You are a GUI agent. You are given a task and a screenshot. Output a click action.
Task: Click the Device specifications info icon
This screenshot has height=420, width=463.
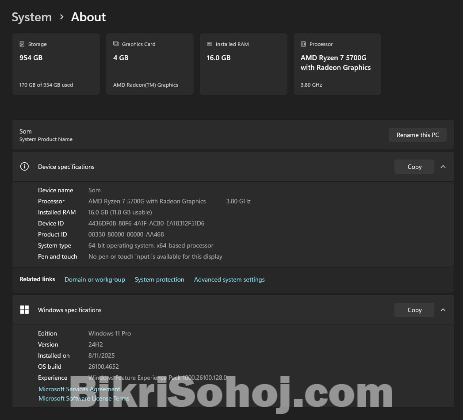point(24,166)
